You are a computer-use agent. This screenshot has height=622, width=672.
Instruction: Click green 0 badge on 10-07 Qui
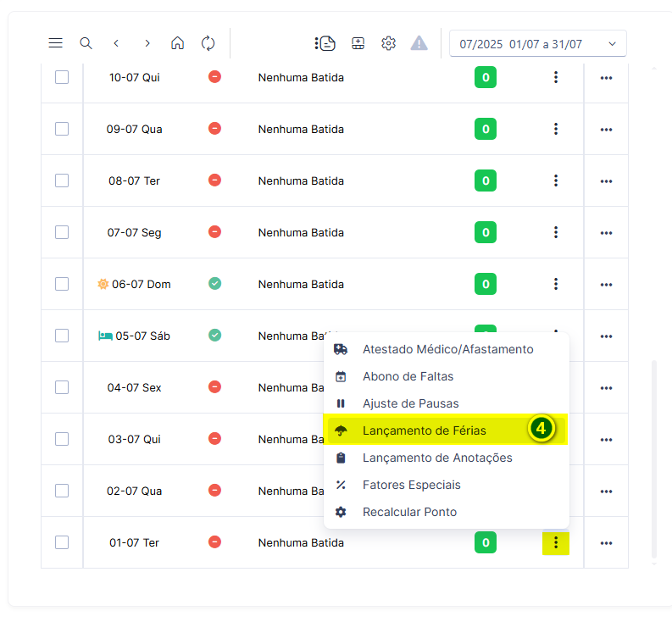click(485, 77)
